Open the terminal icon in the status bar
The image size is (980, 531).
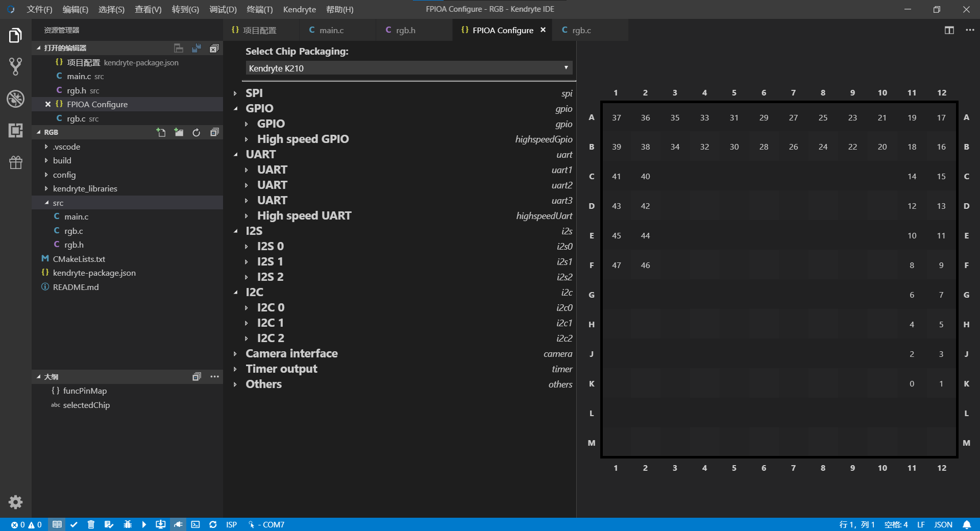pyautogui.click(x=195, y=524)
